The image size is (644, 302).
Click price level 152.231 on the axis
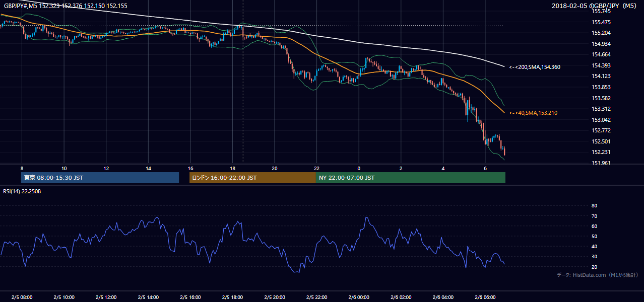tap(601, 152)
